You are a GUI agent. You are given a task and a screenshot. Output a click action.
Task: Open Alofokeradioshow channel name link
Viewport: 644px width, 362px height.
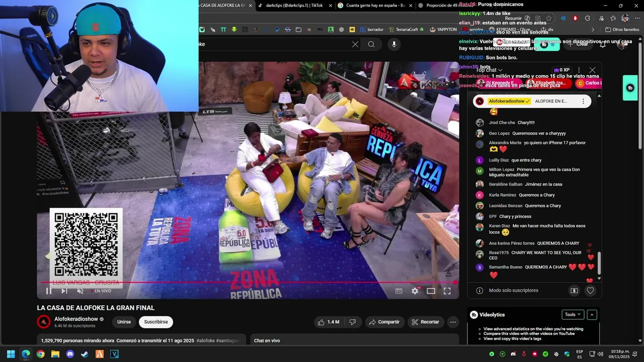click(x=76, y=319)
